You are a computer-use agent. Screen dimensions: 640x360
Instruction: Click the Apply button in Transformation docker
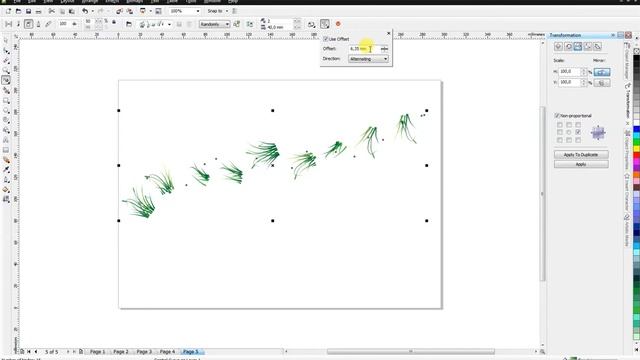pos(581,164)
